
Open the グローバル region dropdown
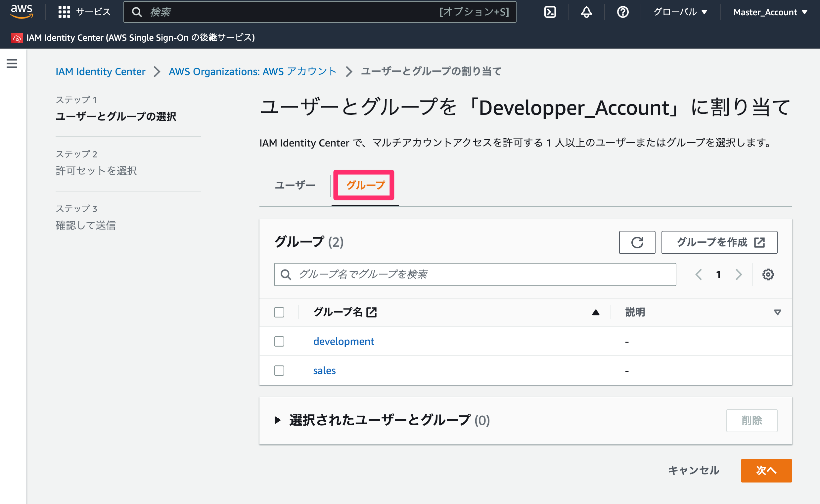pos(680,12)
